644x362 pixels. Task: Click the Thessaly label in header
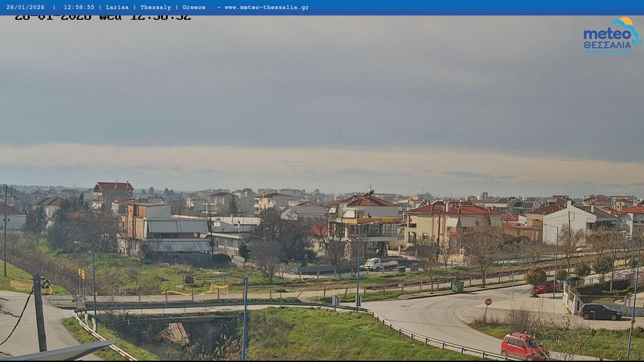(x=156, y=7)
